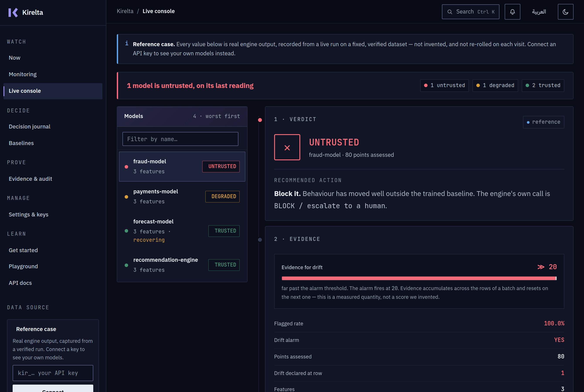Click the Kirelta breadcrumb link
584x392 pixels.
pyautogui.click(x=125, y=11)
